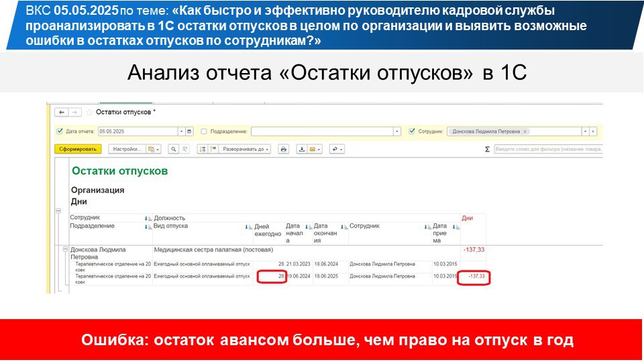The height and width of the screenshot is (362, 644).
Task: Click the date cell 21.03.2023
Action: point(298,264)
